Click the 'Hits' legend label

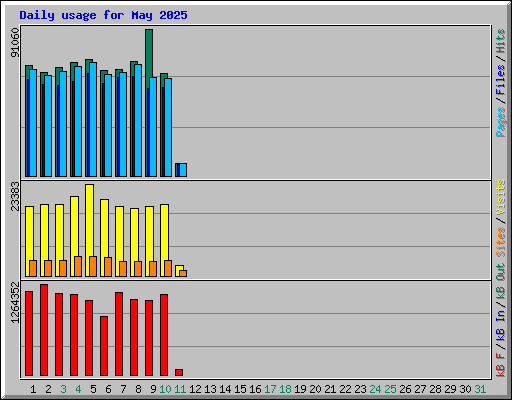coord(500,41)
